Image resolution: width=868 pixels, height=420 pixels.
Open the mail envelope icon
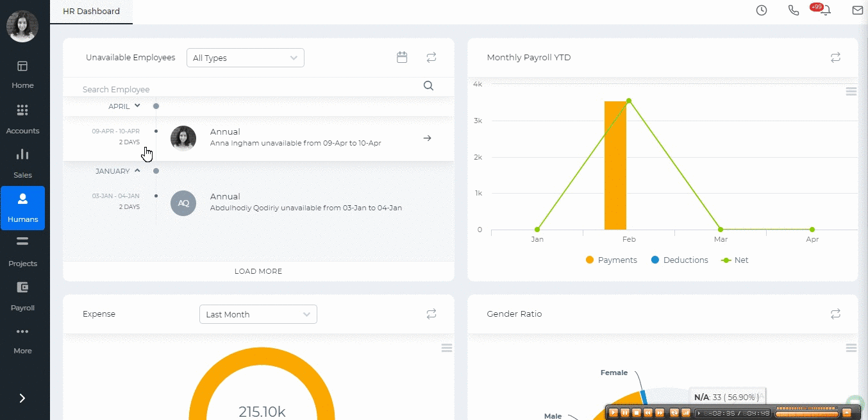tap(858, 10)
